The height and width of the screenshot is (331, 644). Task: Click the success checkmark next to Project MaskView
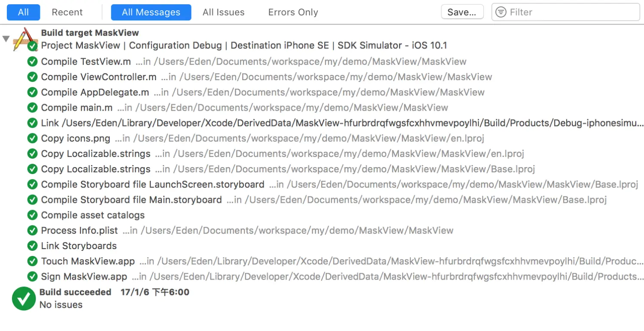point(32,46)
